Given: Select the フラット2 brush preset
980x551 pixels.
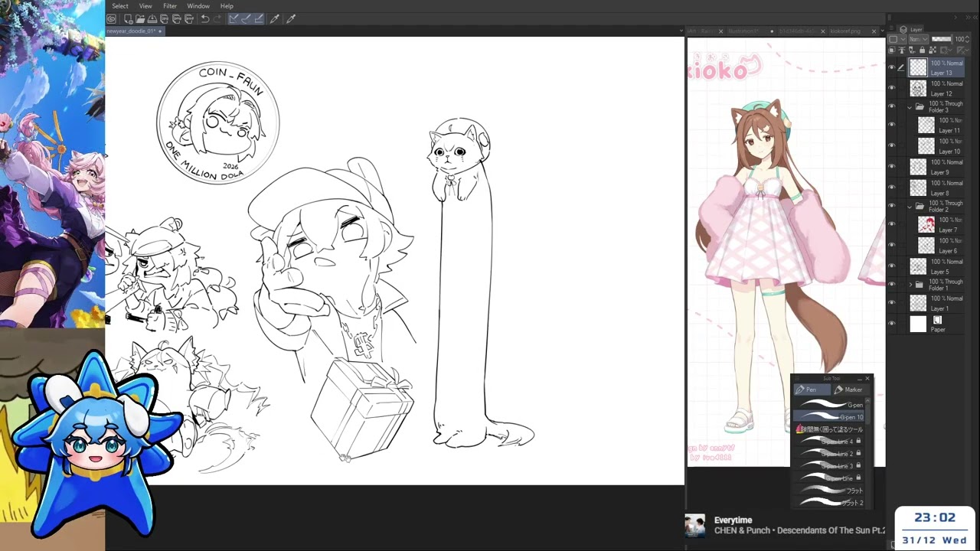Looking at the screenshot, I should [830, 502].
